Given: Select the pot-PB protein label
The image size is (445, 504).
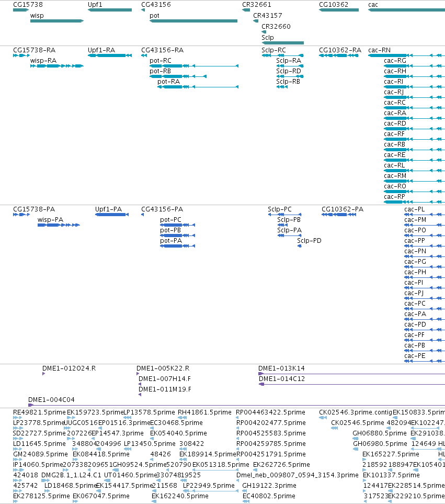Looking at the screenshot, I should point(170,230).
